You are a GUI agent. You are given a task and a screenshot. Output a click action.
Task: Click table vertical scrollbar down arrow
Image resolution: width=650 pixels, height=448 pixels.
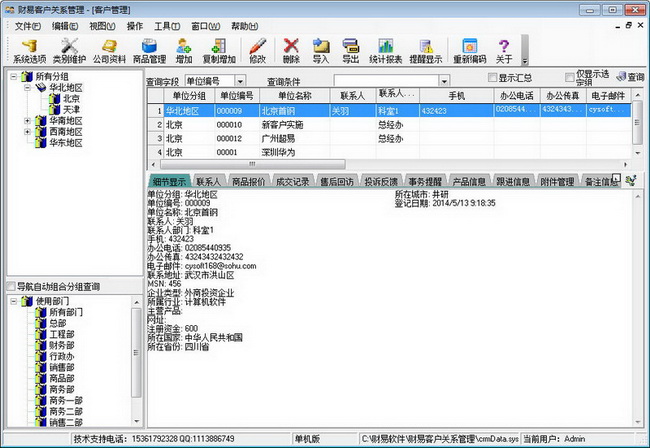[637, 153]
